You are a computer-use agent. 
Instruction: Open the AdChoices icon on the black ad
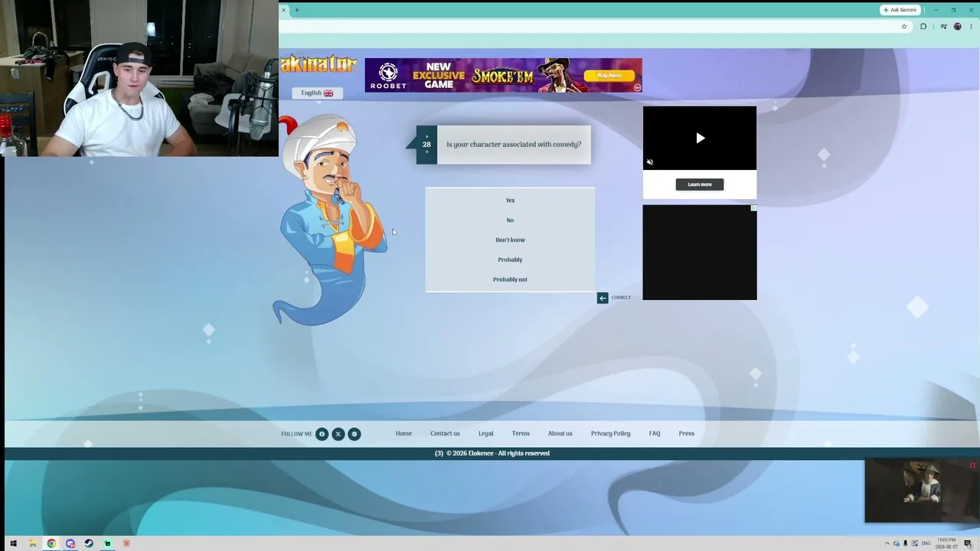pos(753,208)
